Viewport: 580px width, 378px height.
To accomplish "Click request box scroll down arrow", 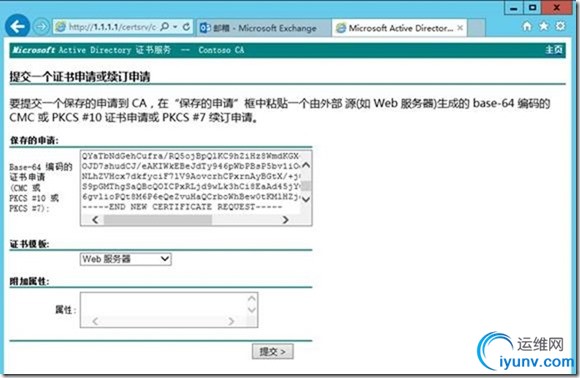I will (306, 199).
